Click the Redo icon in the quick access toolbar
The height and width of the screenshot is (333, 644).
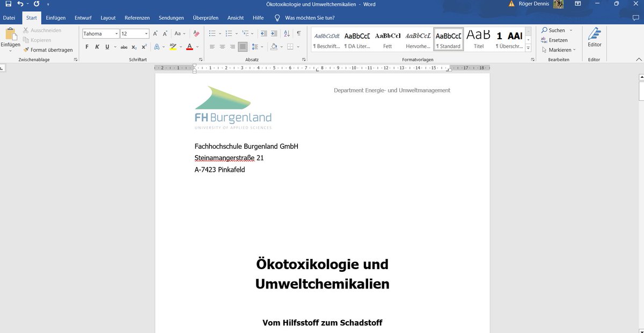[x=36, y=4]
